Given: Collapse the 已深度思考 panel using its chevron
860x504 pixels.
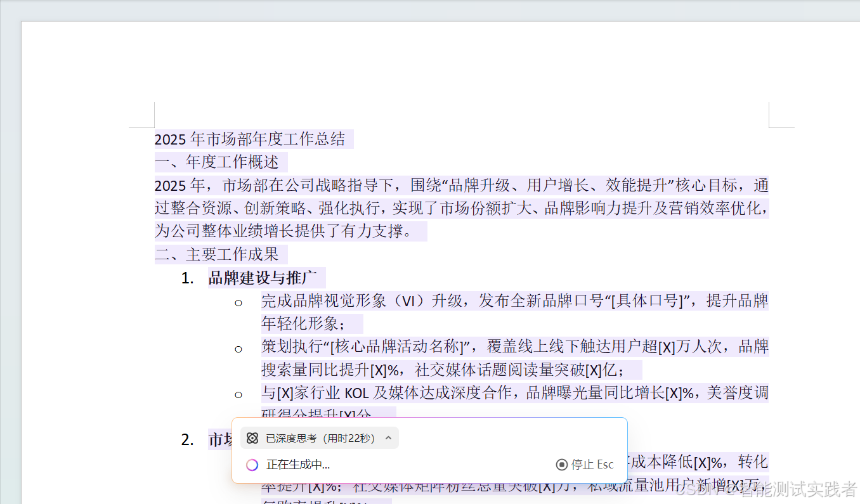Looking at the screenshot, I should coord(388,437).
